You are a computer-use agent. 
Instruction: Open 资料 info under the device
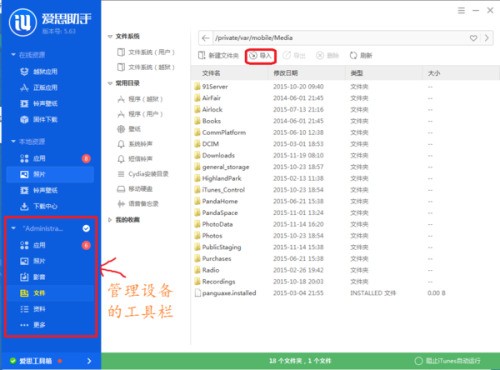coord(33,309)
